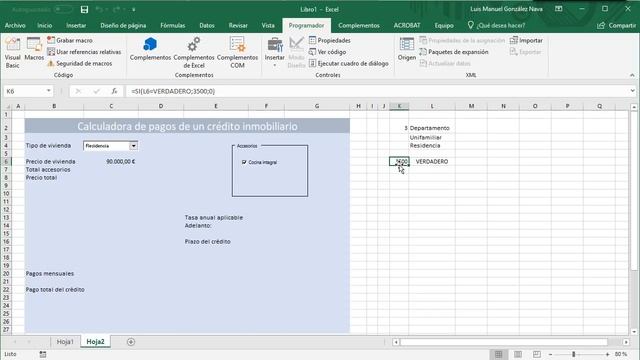
Task: Switch to Page Layout view
Action: tap(518, 354)
